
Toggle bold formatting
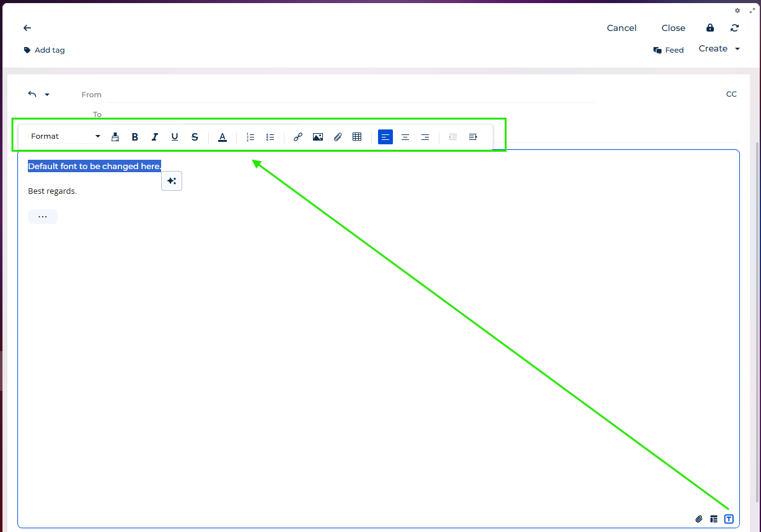(135, 137)
